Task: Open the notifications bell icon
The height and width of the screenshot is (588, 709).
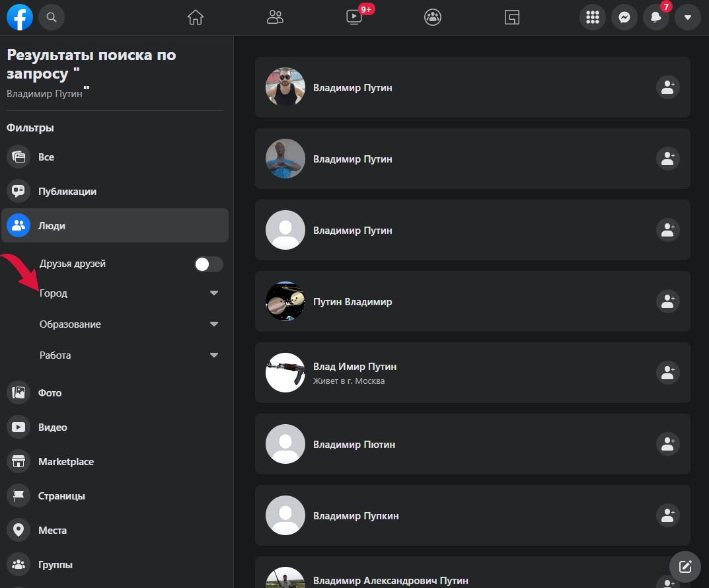Action: pyautogui.click(x=656, y=18)
